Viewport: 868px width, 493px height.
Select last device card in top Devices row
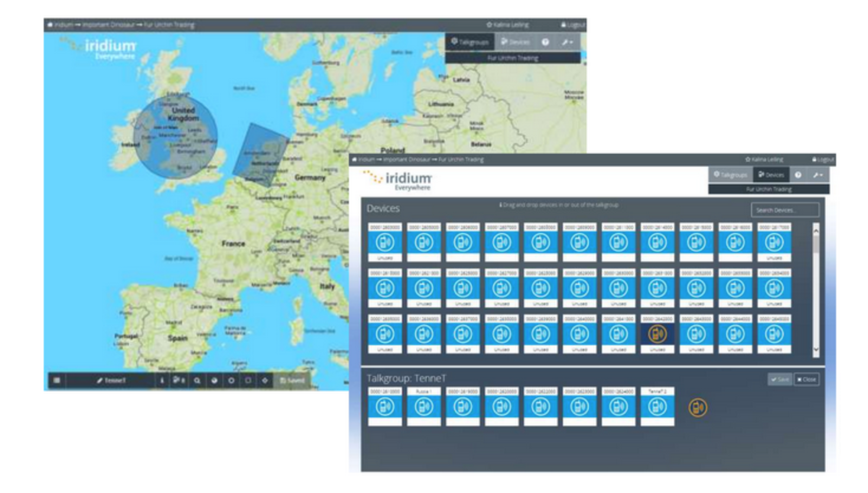point(774,242)
